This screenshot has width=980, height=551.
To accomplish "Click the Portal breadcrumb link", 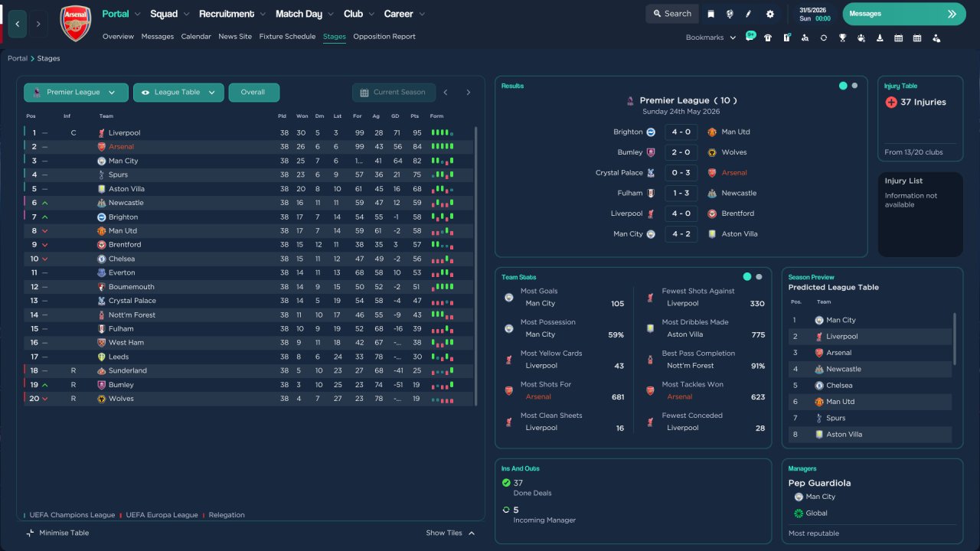I will [18, 58].
